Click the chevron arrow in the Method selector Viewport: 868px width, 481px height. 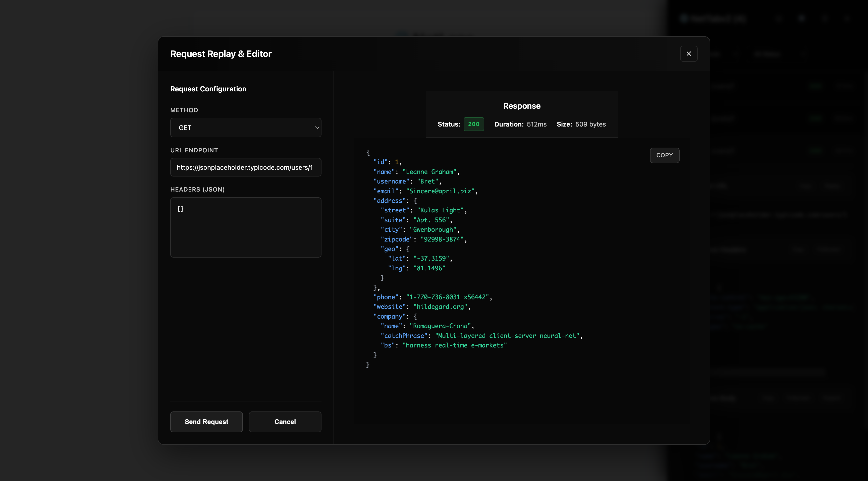316,128
